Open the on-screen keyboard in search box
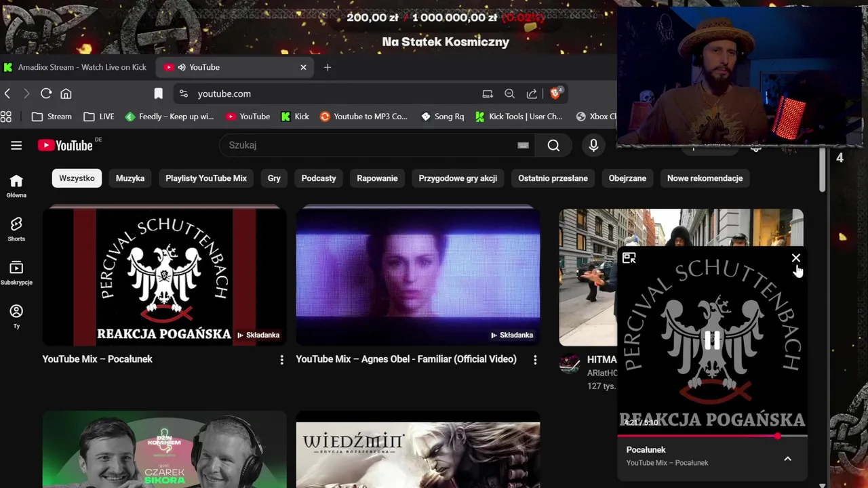The image size is (868, 488). pyautogui.click(x=523, y=145)
